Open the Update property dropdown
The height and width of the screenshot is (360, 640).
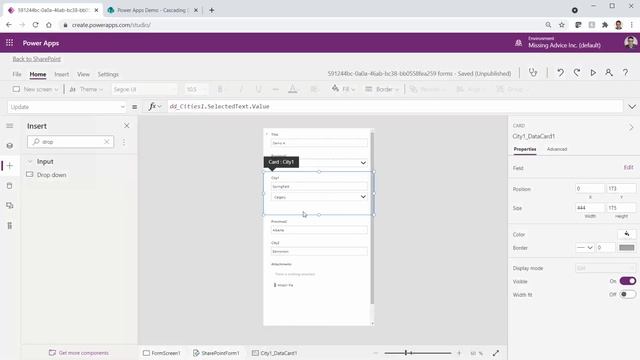click(x=67, y=107)
